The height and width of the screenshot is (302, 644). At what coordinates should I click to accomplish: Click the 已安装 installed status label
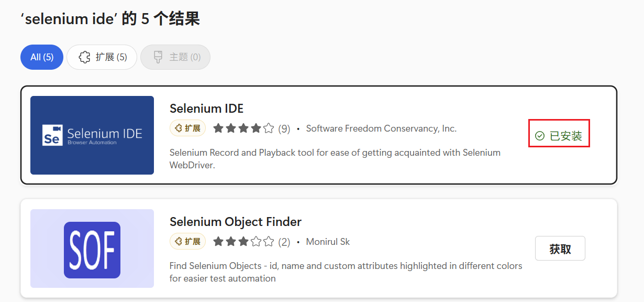click(x=565, y=136)
